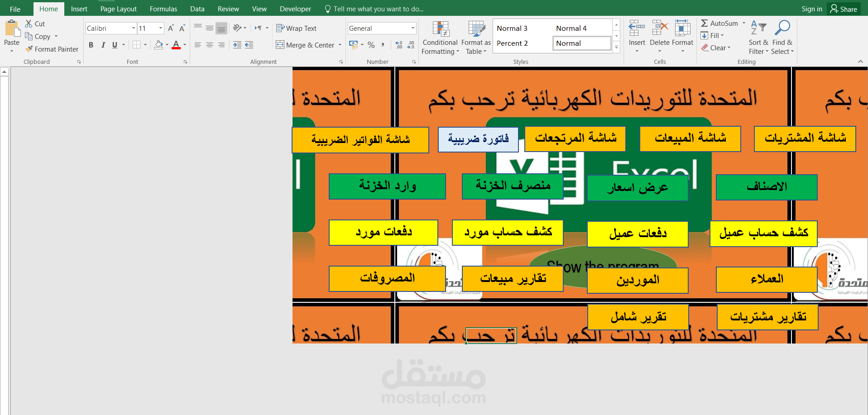Click the Paste clipboard icon
Image resolution: width=868 pixels, height=415 pixels.
pos(12,28)
